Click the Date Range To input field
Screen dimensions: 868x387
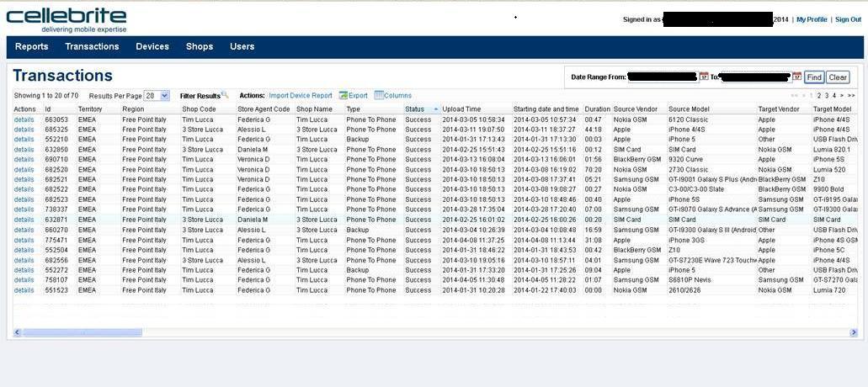[755, 77]
